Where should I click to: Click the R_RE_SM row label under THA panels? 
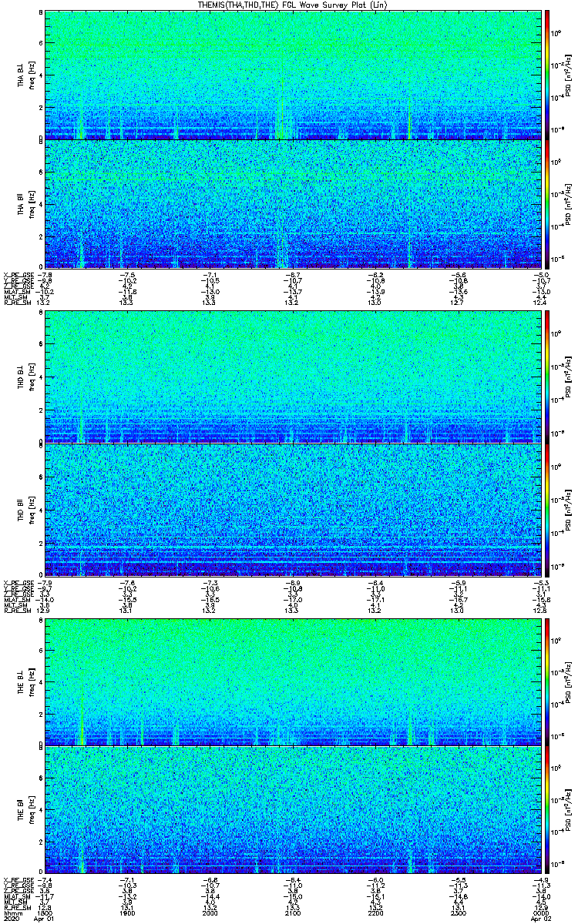pyautogui.click(x=16, y=303)
